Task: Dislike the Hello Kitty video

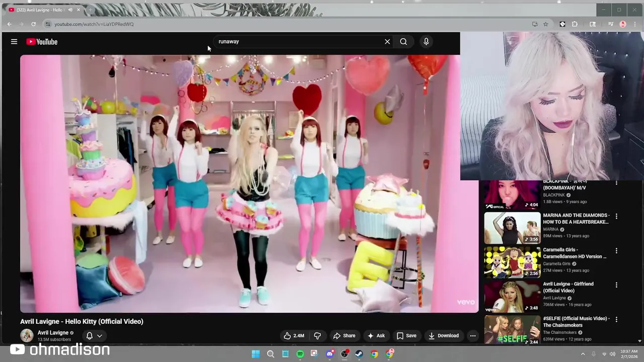Action: tap(317, 336)
